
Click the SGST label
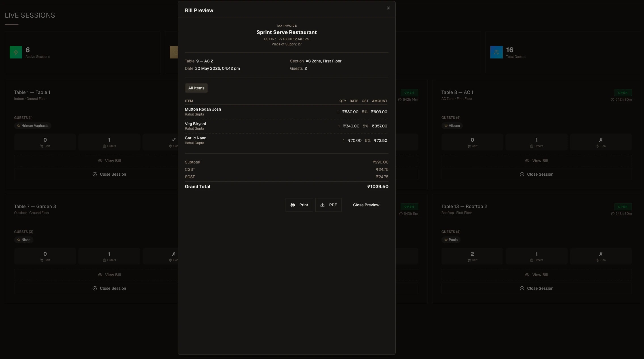tap(190, 177)
